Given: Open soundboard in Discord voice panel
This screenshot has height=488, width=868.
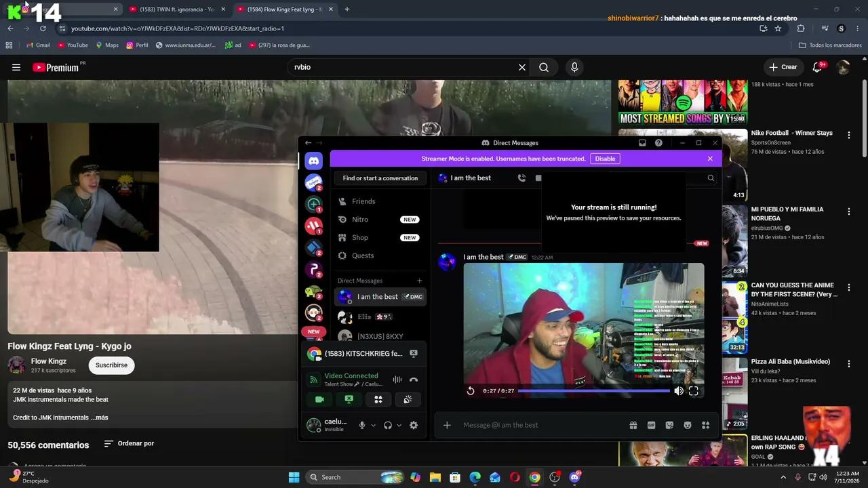Looking at the screenshot, I should point(408,400).
